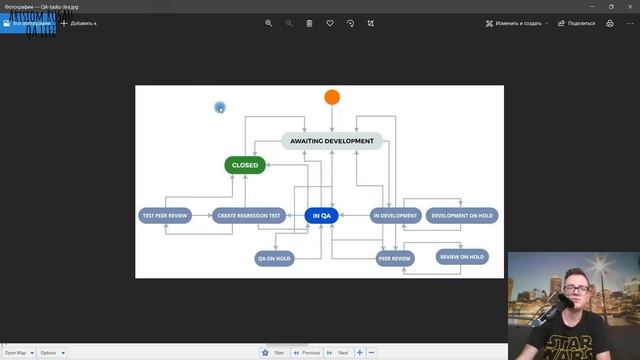Click the minus zoom icon in bottom bar
Viewport: 640px width, 360px height.
point(371,352)
